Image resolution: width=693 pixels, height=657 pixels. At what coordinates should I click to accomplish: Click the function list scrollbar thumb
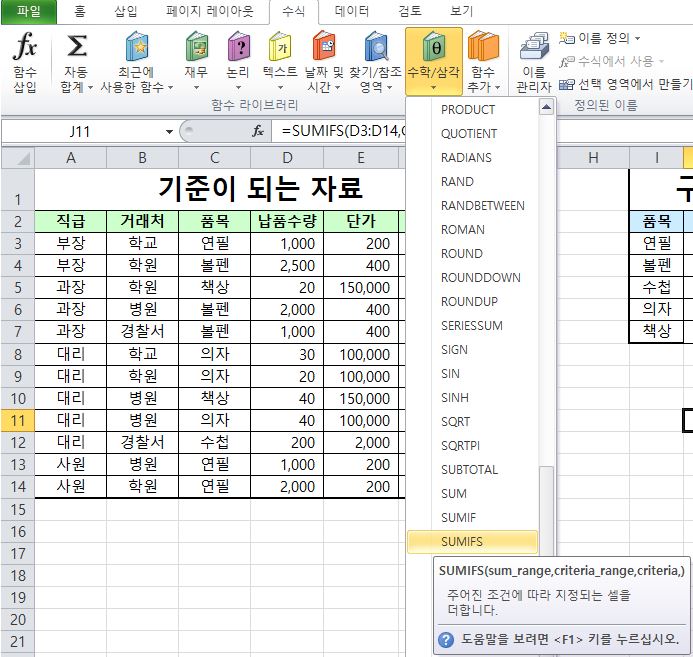[547, 510]
